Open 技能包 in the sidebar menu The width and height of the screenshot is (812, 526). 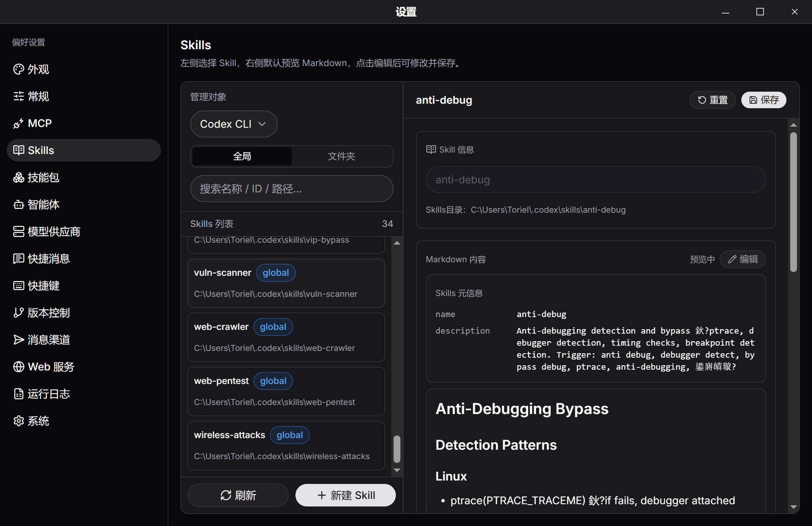84,177
